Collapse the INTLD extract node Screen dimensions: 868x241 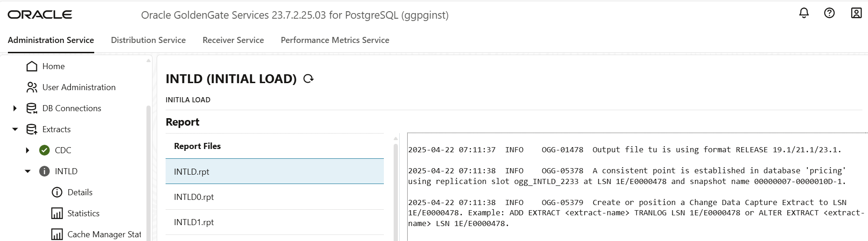28,171
